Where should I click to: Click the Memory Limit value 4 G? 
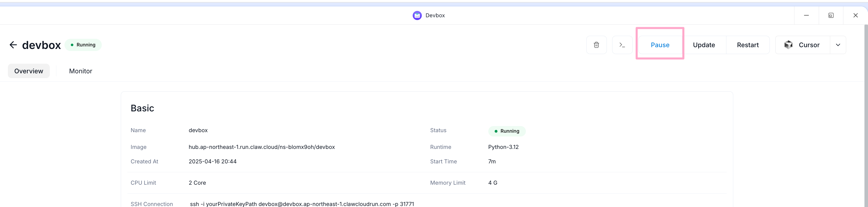point(493,183)
